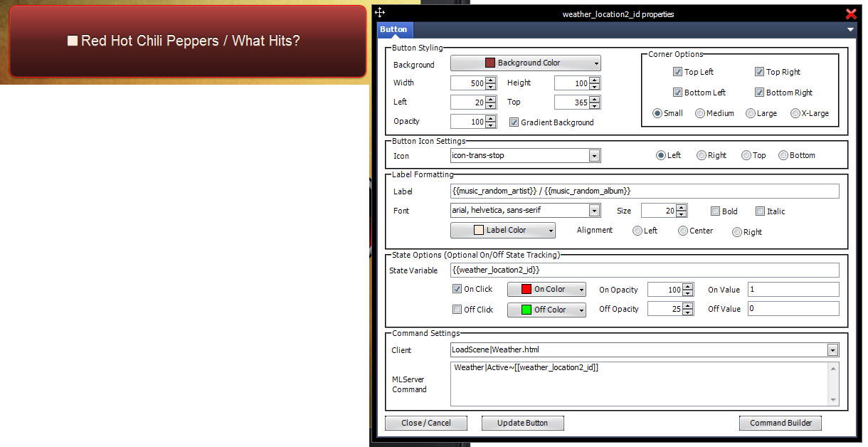Choose the Large corner size
Image resolution: width=868 pixels, height=447 pixels.
751,113
